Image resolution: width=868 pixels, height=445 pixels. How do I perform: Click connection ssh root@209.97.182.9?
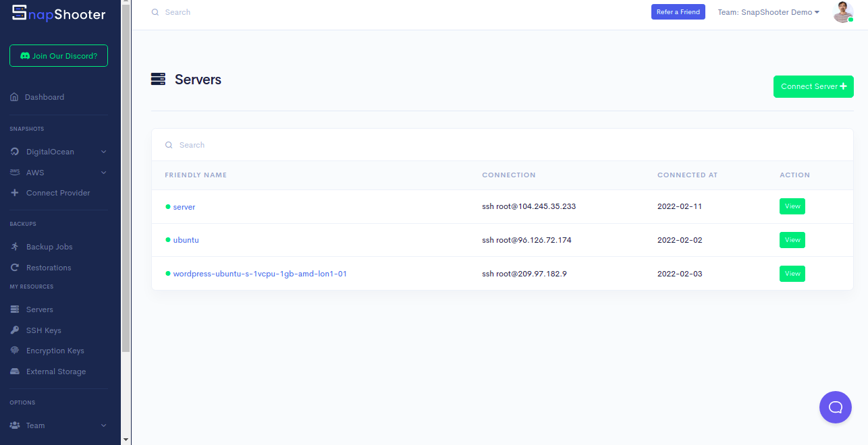point(524,274)
